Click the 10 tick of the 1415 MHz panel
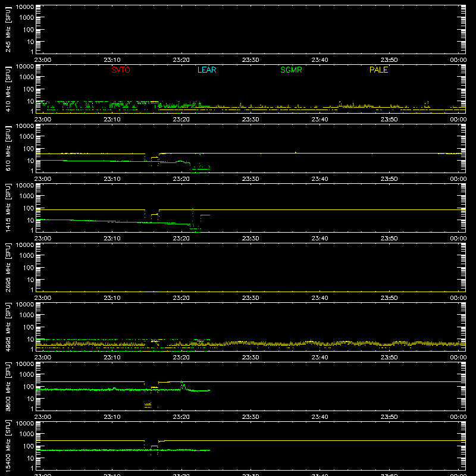Screen dimensions: 476x476 coord(30,220)
